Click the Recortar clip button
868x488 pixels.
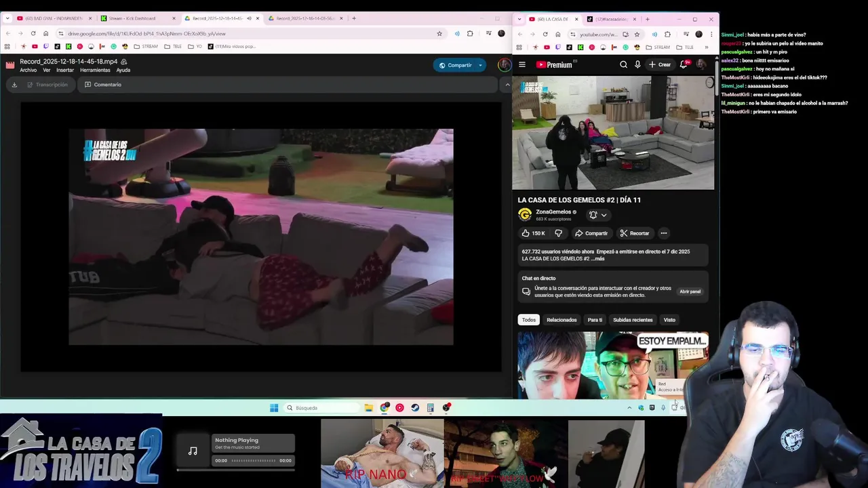635,233
